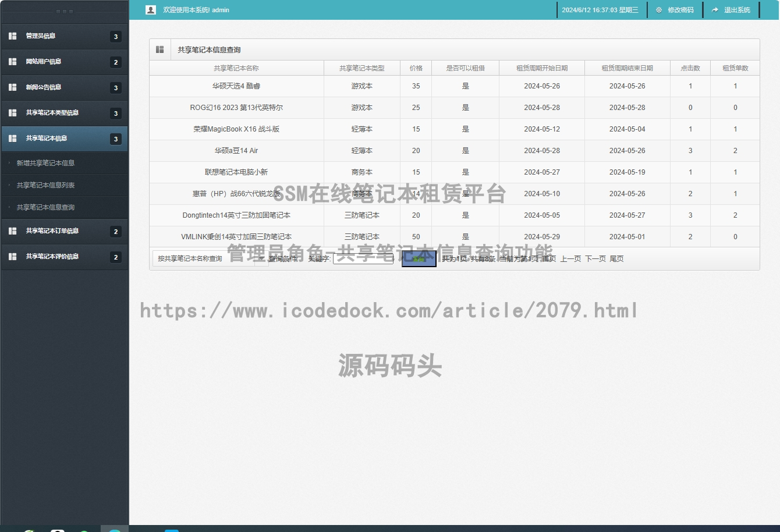Screen dimensions: 780x532
Task: Click the 租赁周期开始日期 column header
Action: pyautogui.click(x=542, y=68)
